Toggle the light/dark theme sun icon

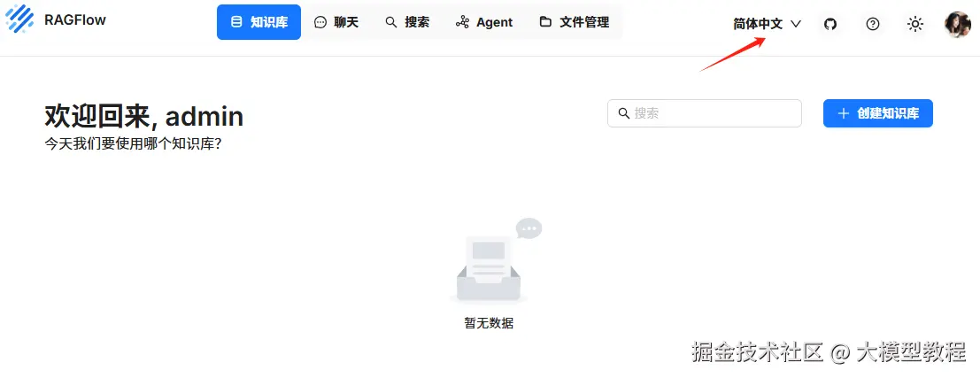[915, 25]
